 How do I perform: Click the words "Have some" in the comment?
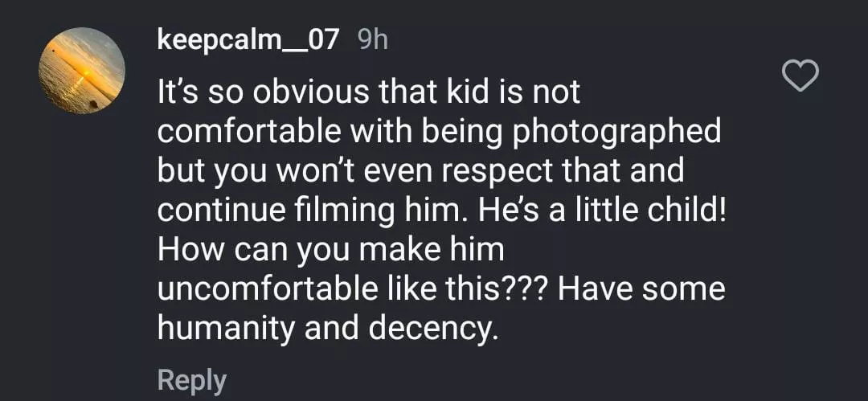(641, 288)
